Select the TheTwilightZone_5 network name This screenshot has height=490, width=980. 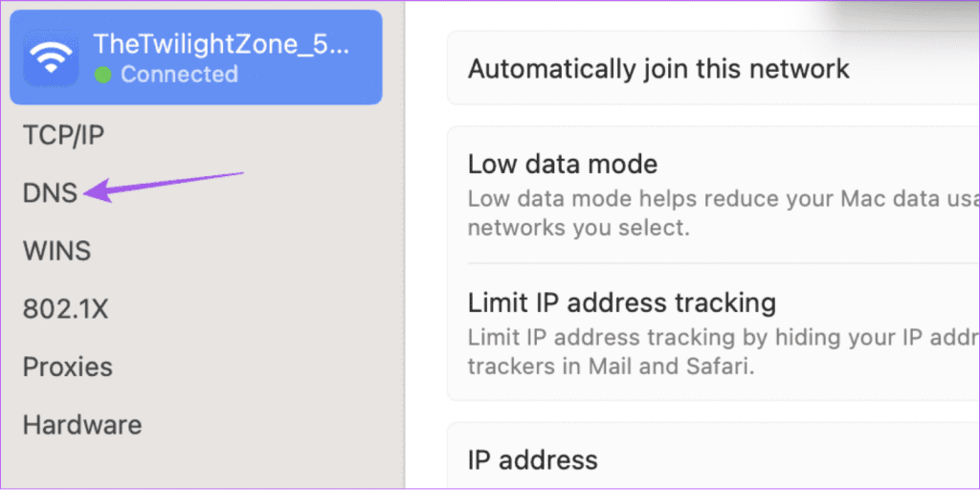pyautogui.click(x=220, y=43)
